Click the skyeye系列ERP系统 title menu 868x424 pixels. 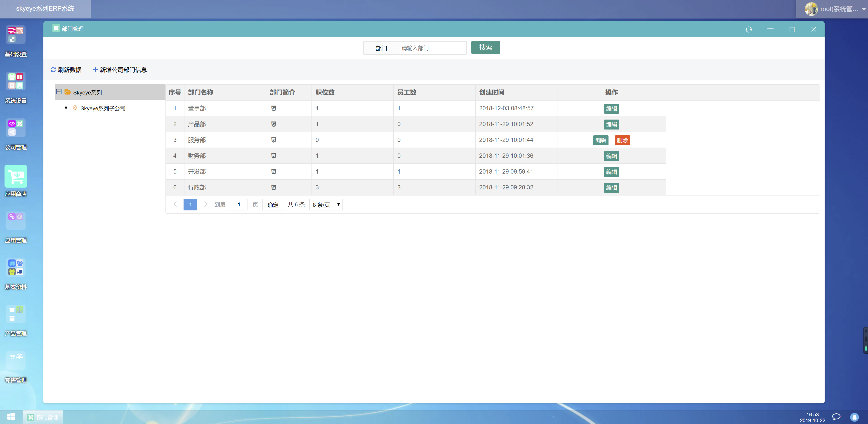coord(45,9)
